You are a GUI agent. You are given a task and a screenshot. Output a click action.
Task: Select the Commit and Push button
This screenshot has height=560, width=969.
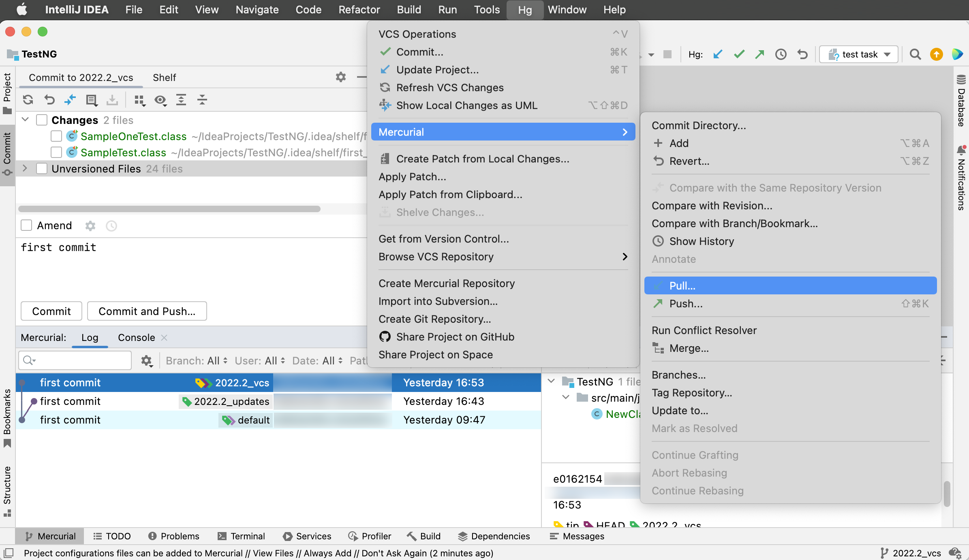147,311
